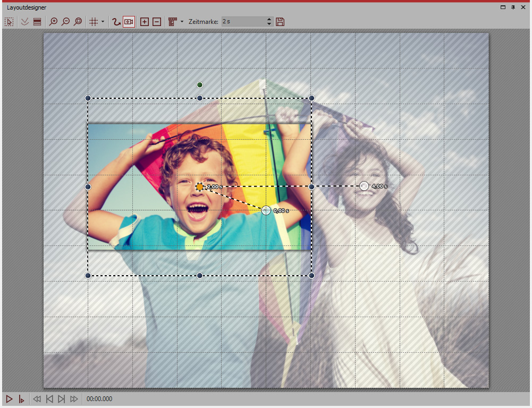Click the Zeitmarke time input field

point(242,22)
